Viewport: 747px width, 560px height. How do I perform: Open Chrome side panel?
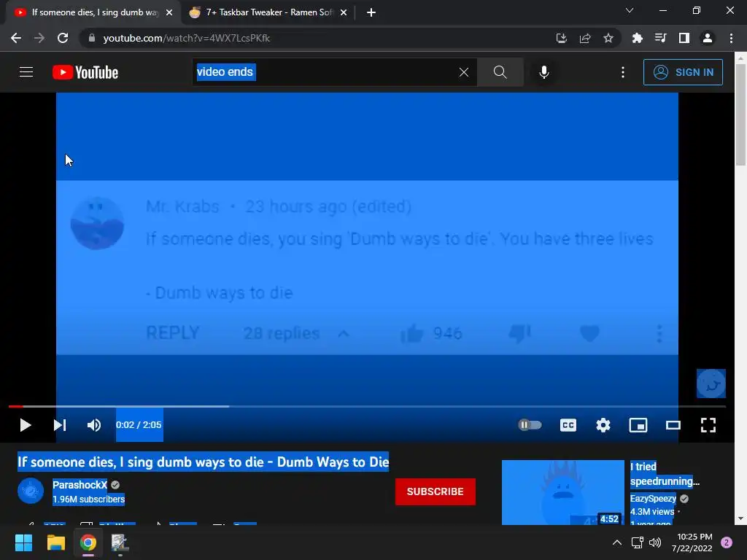684,38
